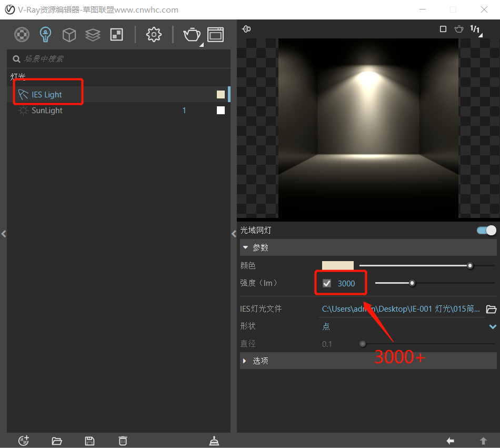This screenshot has width=500, height=448.
Task: Collapse left panel with the arrow
Action: pyautogui.click(x=4, y=234)
